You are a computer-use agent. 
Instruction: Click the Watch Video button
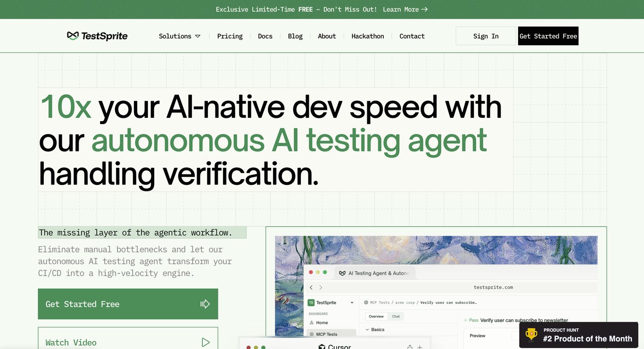tap(128, 339)
